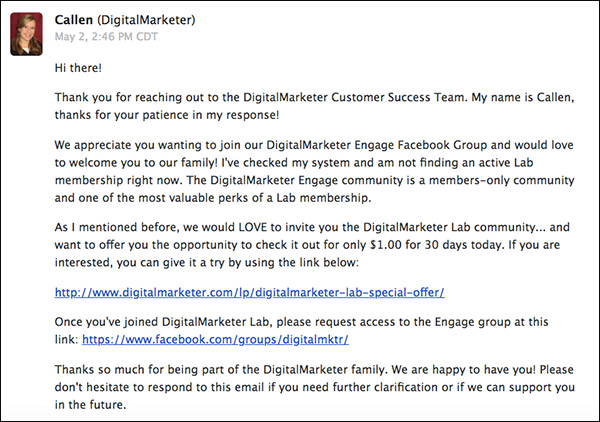This screenshot has width=600, height=422.
Task: Open the digitalmarketer-lab-special-offer link
Action: (x=249, y=293)
